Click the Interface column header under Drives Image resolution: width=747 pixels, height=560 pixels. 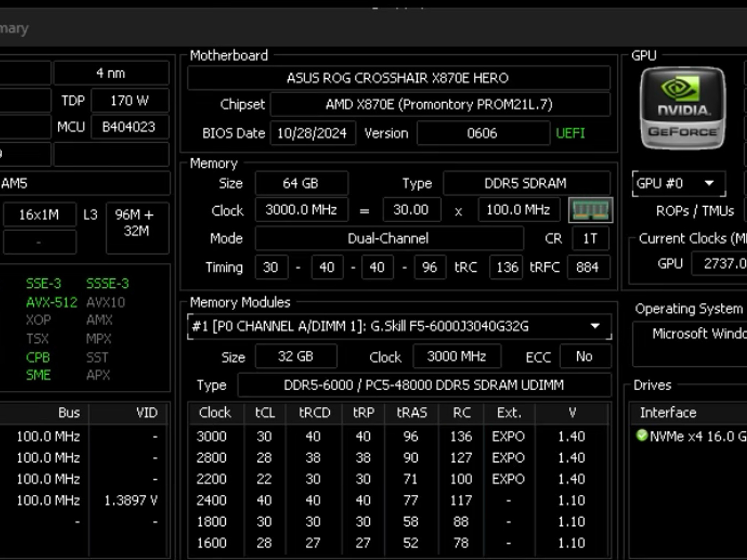[x=688, y=413]
